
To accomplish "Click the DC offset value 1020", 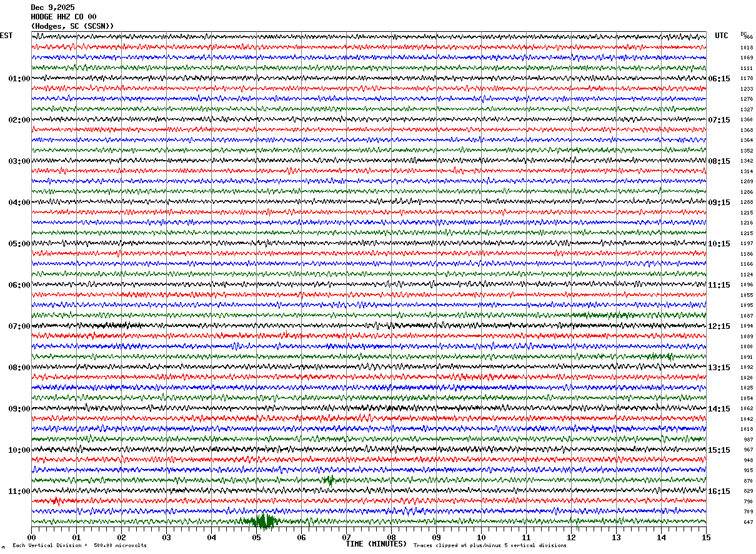I will pyautogui.click(x=747, y=378).
